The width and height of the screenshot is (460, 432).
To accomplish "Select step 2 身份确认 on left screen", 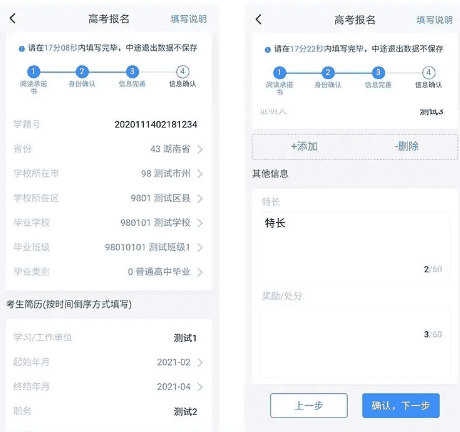I will 82,76.
